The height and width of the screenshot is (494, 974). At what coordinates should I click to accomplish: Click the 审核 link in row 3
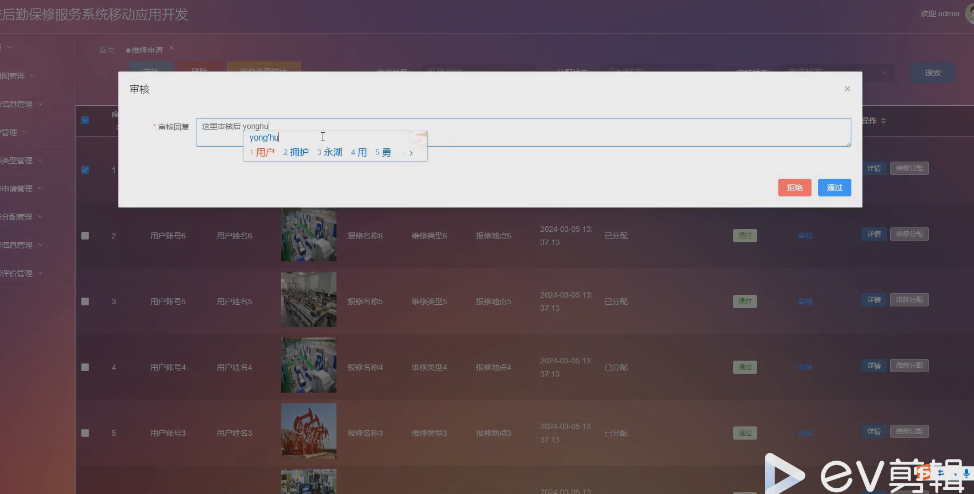(x=805, y=301)
